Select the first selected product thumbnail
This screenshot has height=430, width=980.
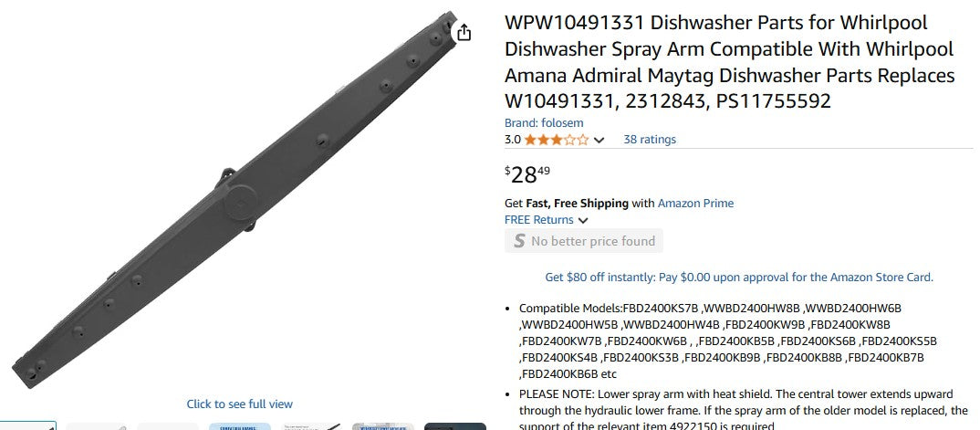[x=28, y=426]
